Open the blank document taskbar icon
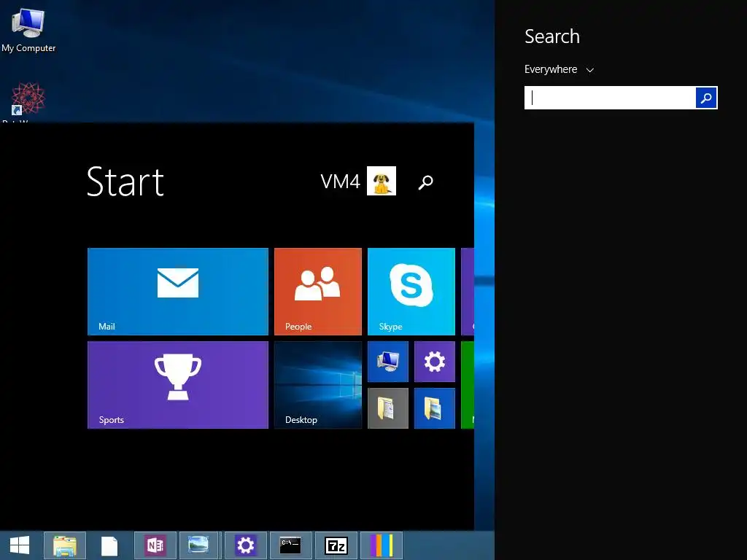The height and width of the screenshot is (560, 747). point(109,545)
